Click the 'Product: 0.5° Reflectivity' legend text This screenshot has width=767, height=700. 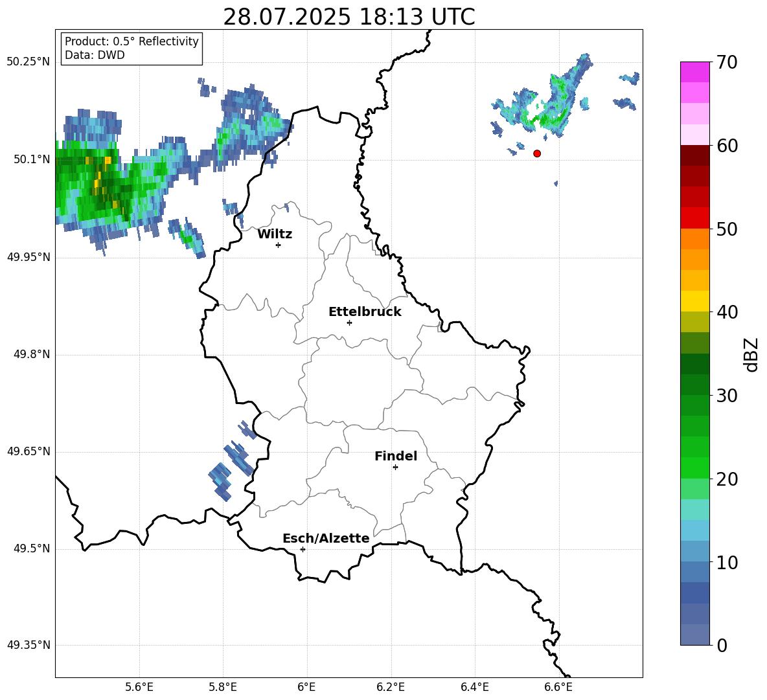132,41
